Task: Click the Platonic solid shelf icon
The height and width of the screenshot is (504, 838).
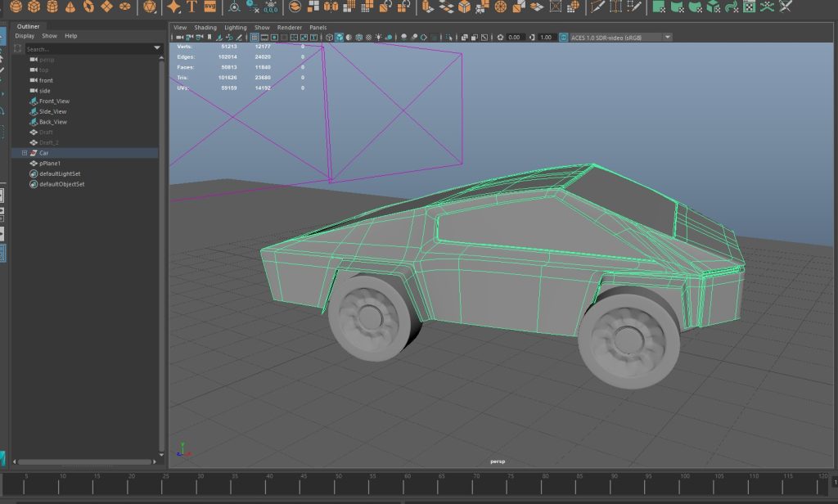Action: coord(151,7)
